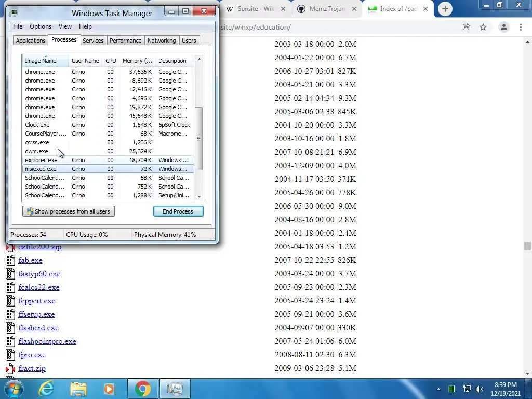Close the Index of tab
Screen dimensions: 532x399
[425, 9]
